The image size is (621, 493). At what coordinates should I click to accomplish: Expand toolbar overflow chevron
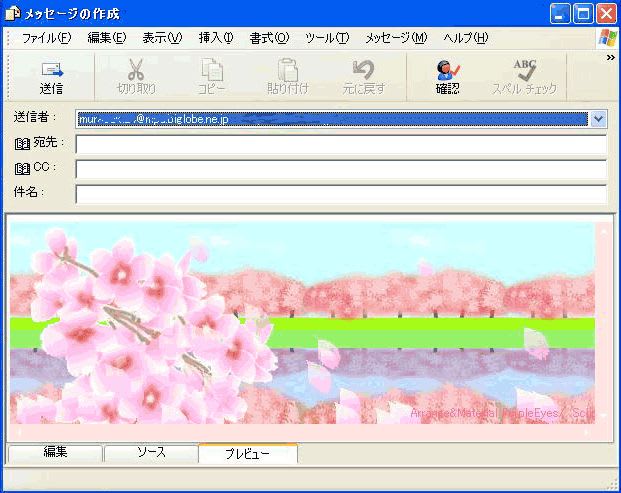click(610, 58)
